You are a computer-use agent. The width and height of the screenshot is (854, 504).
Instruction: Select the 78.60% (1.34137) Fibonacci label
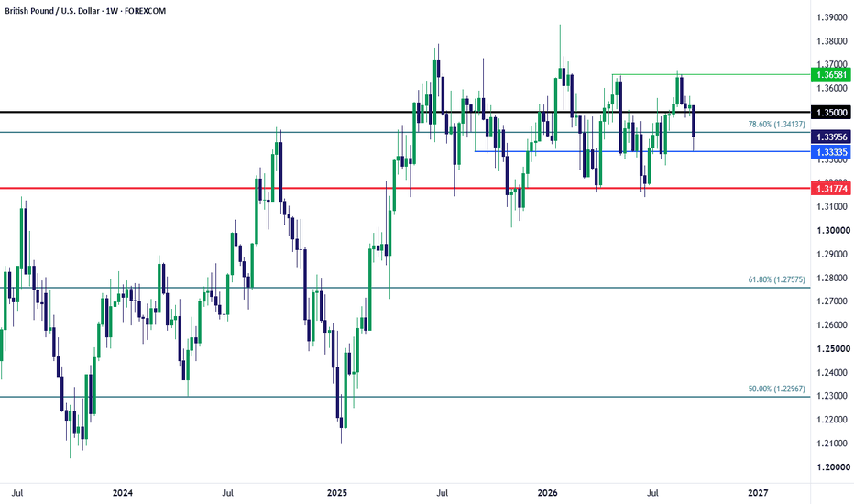coord(776,125)
